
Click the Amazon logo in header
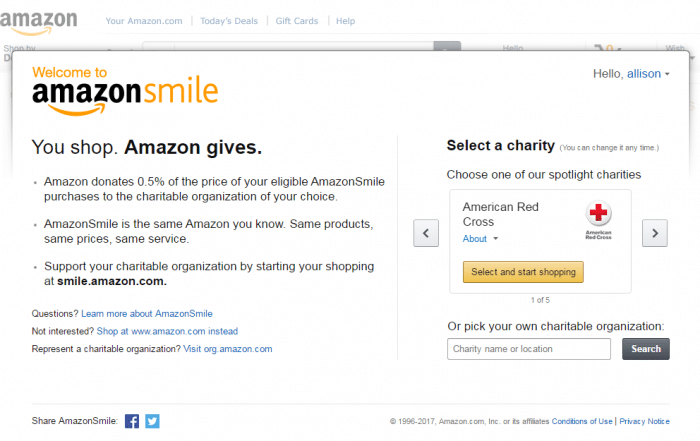click(38, 22)
